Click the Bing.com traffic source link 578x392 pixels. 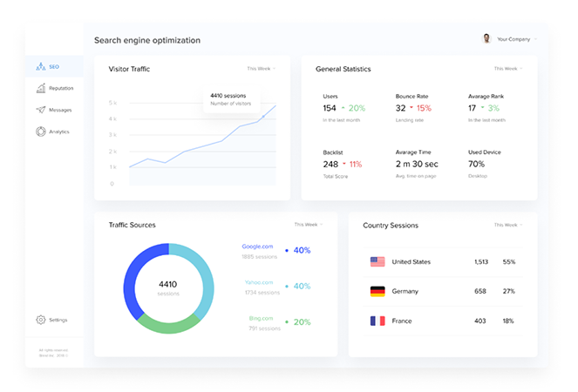coord(261,319)
